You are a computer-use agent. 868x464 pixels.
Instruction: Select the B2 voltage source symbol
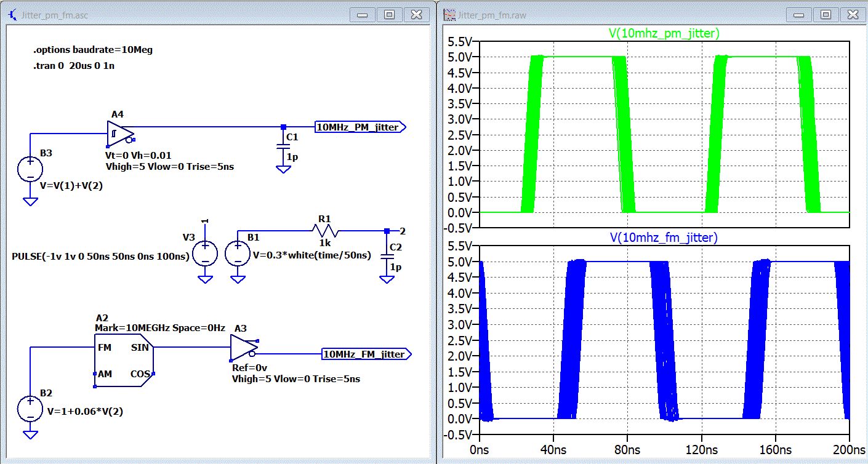pyautogui.click(x=30, y=409)
